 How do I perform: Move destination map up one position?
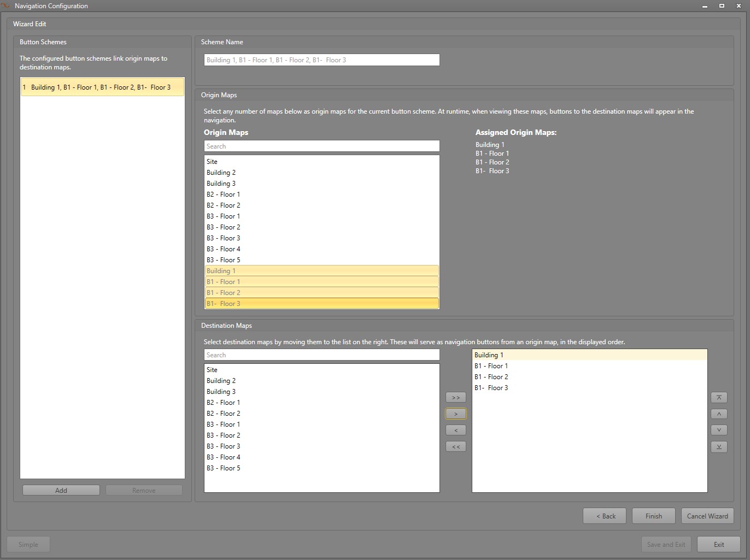719,414
